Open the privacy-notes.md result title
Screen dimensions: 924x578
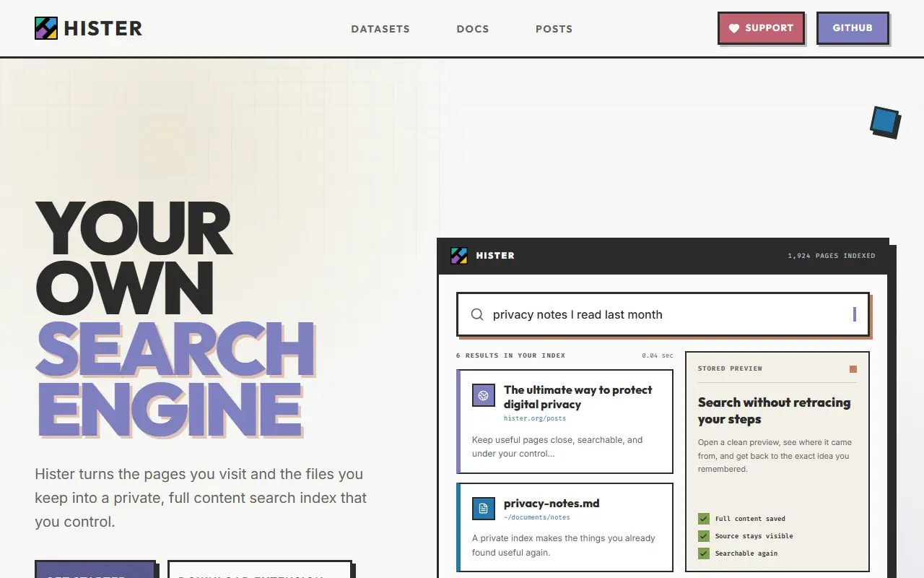coord(552,504)
